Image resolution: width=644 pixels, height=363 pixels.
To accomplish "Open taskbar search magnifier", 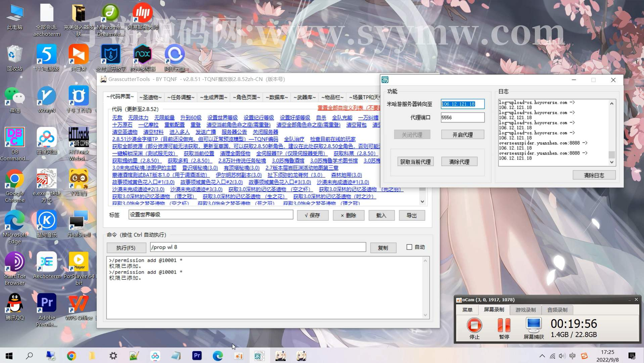I will click(30, 356).
